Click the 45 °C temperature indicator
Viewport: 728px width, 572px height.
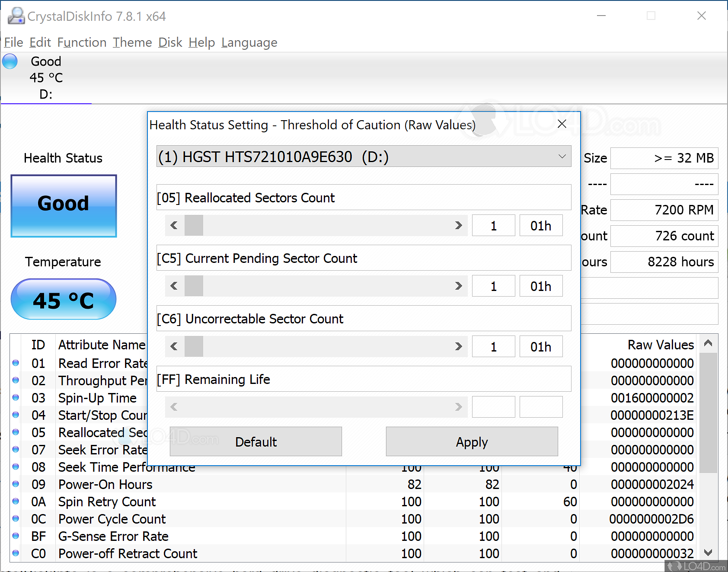64,300
